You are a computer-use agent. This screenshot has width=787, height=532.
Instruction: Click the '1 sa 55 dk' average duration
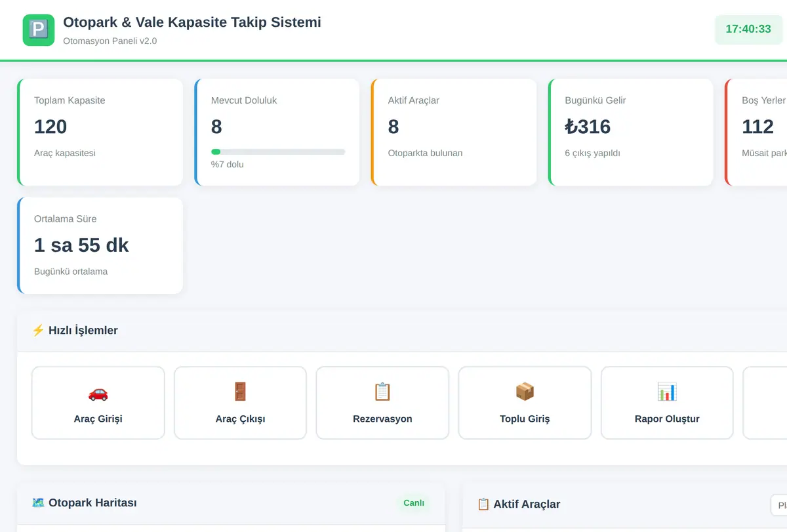[81, 245]
